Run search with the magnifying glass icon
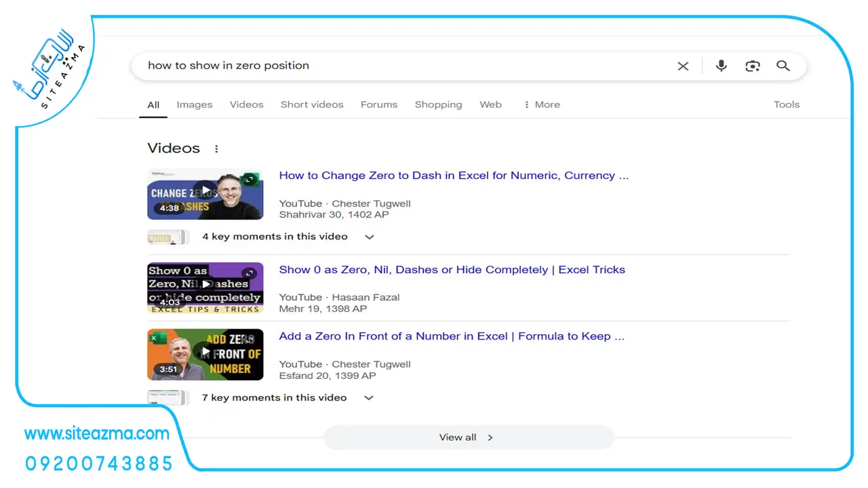868x488 pixels. (x=783, y=66)
